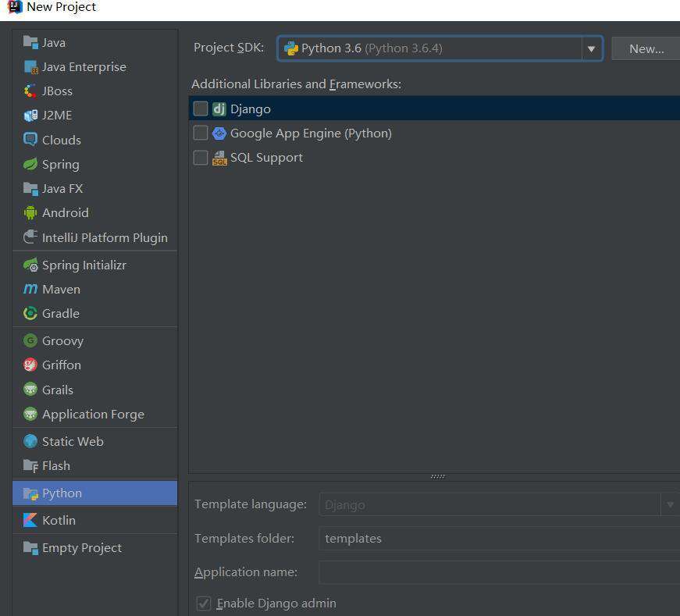Click the 'Android' list label
The image size is (680, 616).
tap(66, 213)
